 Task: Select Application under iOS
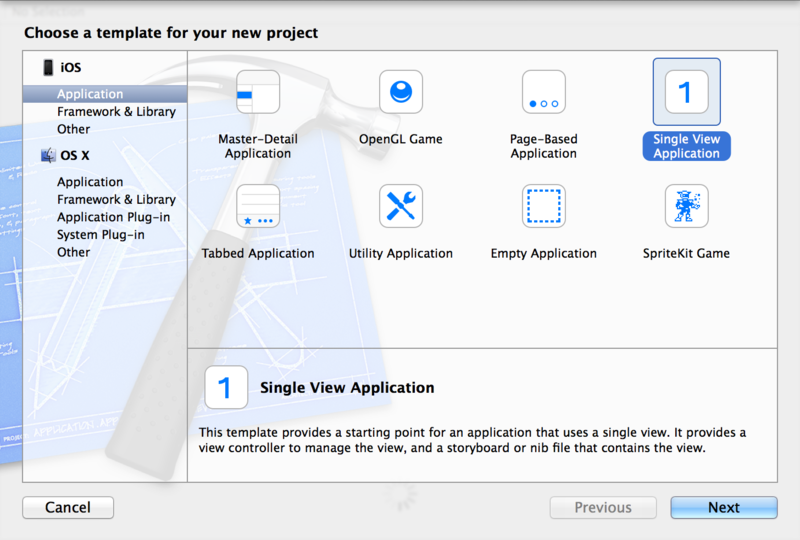(105, 94)
